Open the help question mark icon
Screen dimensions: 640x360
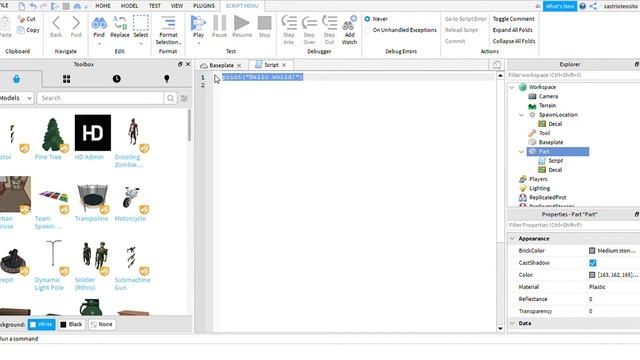pyautogui.click(x=582, y=6)
